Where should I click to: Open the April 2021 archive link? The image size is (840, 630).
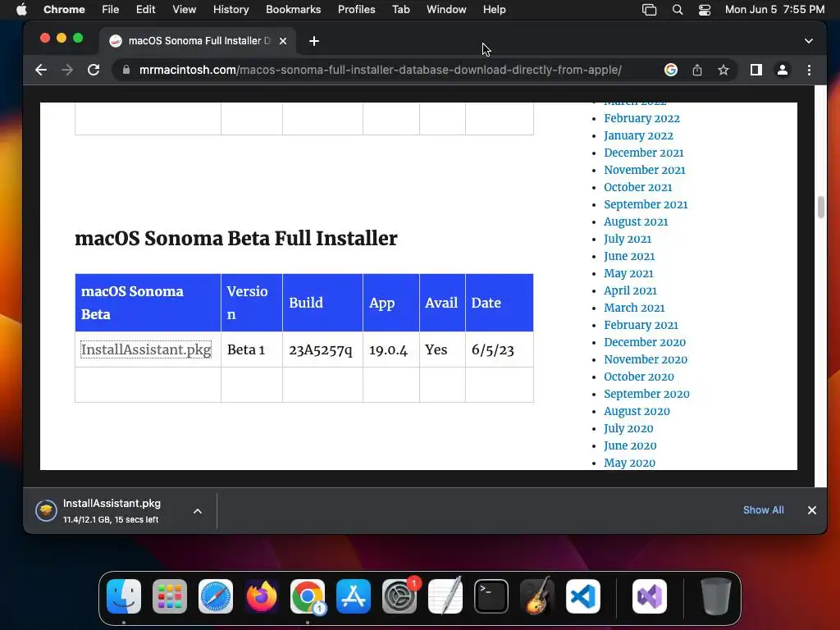pos(630,290)
